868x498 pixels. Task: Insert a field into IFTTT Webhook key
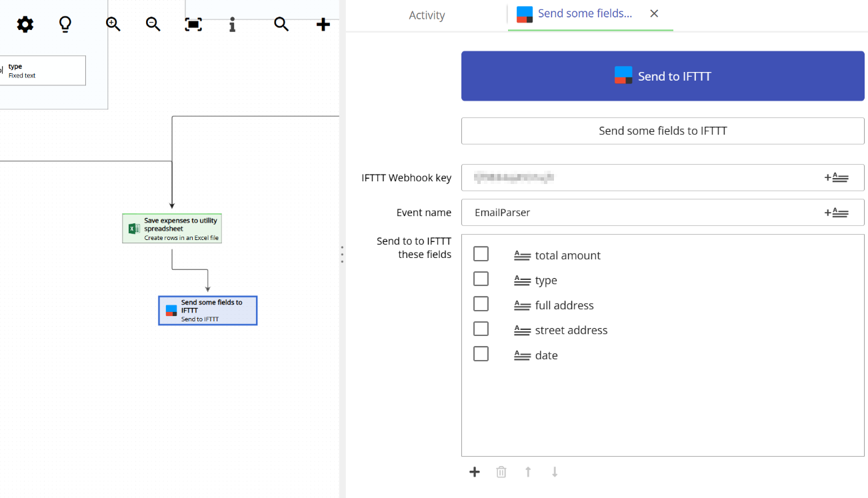tap(837, 177)
